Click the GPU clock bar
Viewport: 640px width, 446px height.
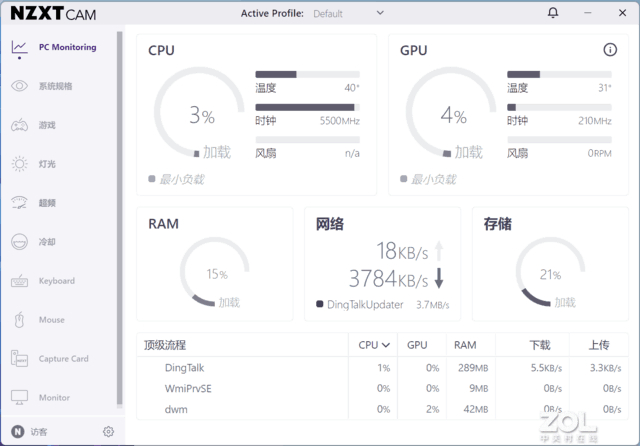(x=559, y=107)
